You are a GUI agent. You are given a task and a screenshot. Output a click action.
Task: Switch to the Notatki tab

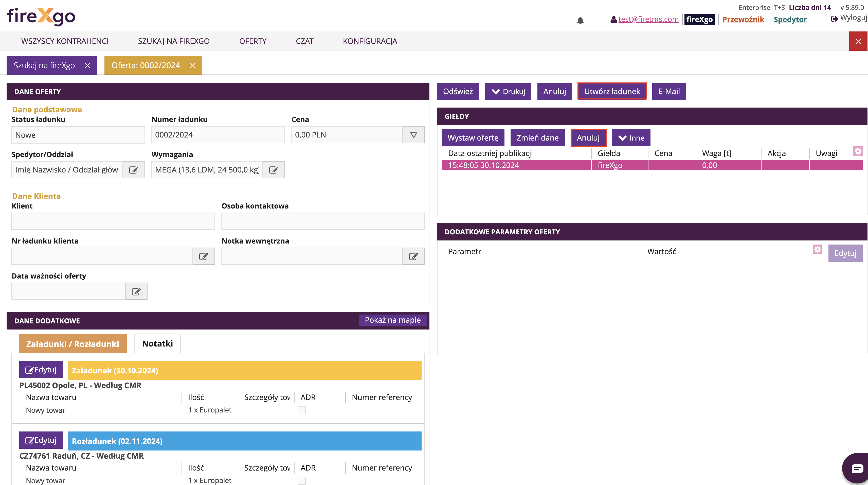click(157, 344)
